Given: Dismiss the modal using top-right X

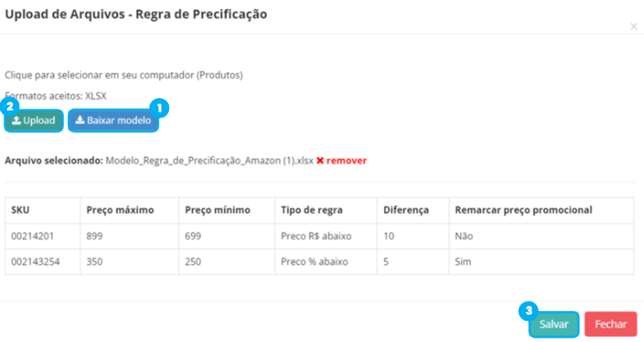Looking at the screenshot, I should pos(633,27).
